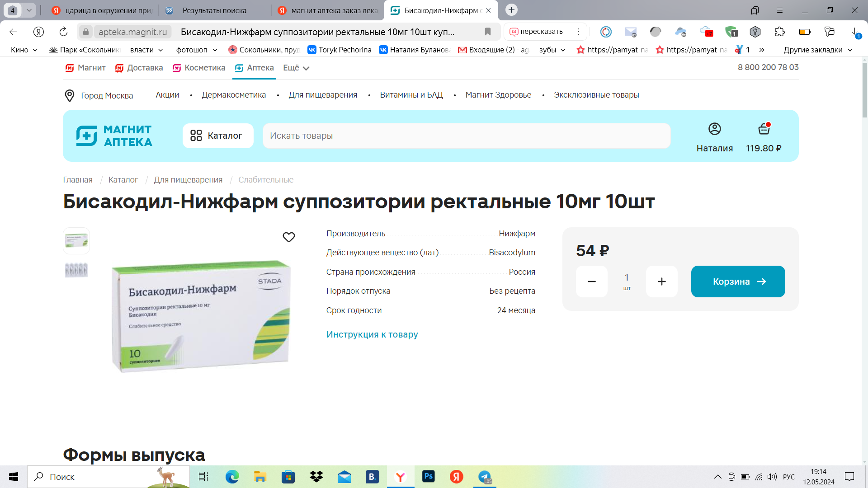Click РУС language indicator in tray
This screenshot has height=488, width=868.
[x=788, y=477]
